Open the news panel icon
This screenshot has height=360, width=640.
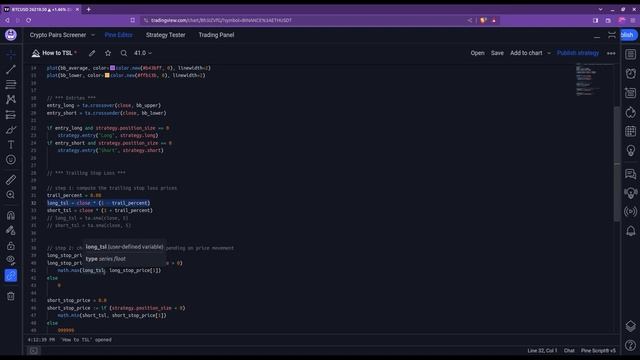click(x=631, y=93)
